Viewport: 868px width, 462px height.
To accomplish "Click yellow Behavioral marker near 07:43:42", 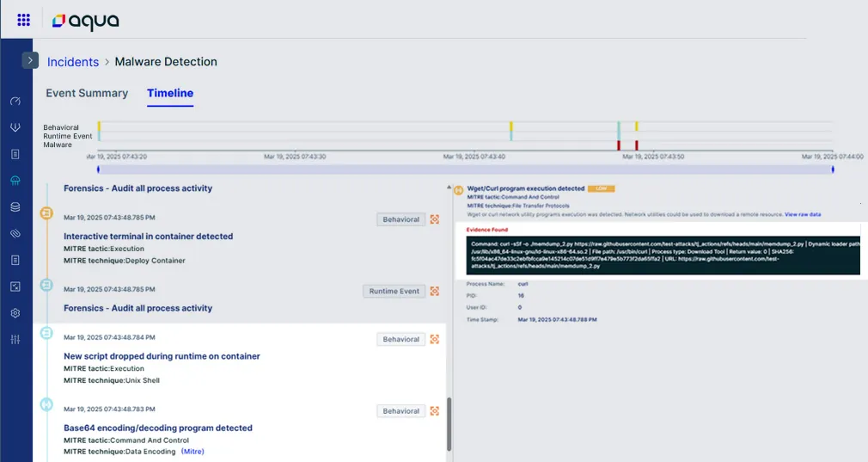I will pos(511,126).
